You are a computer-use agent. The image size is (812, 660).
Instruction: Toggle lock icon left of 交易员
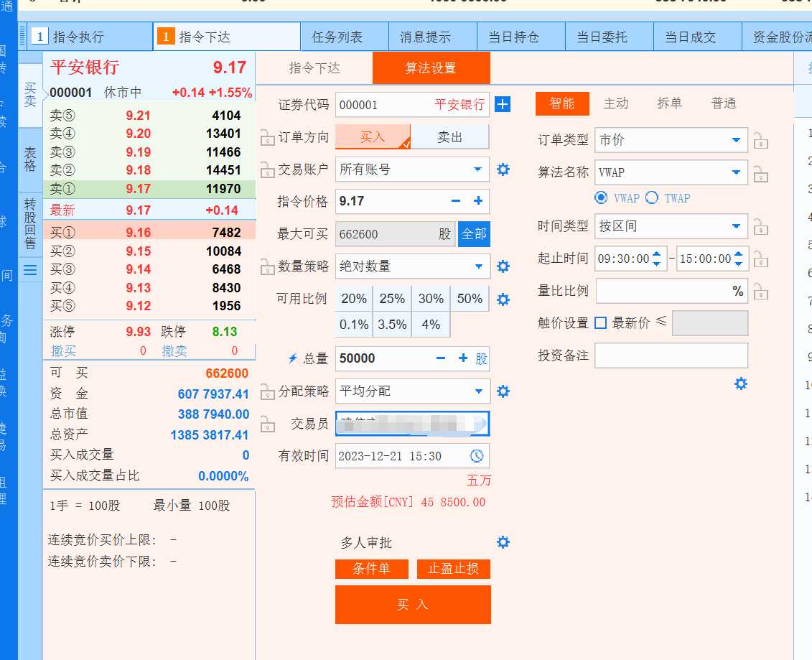(267, 424)
